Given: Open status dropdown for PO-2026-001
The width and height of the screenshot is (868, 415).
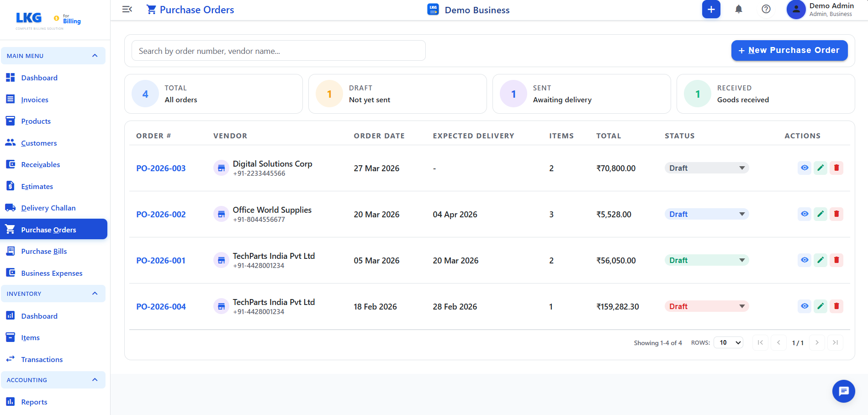Looking at the screenshot, I should point(707,260).
